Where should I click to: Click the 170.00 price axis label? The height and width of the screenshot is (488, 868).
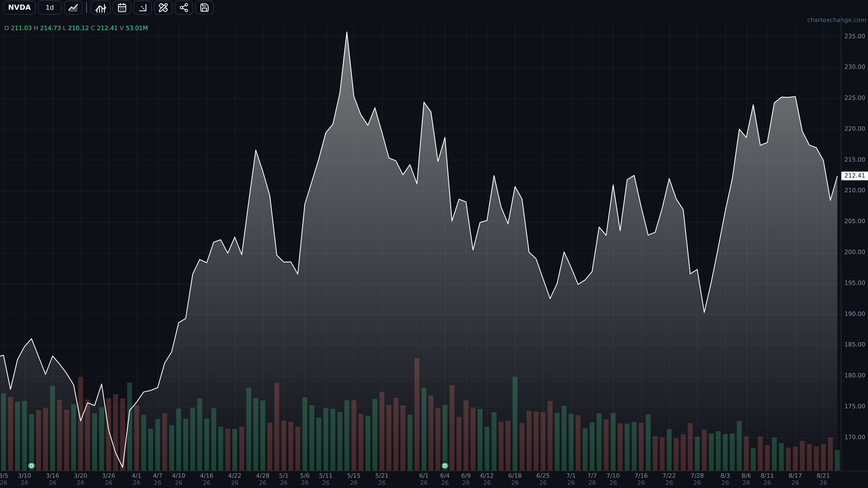coord(854,437)
